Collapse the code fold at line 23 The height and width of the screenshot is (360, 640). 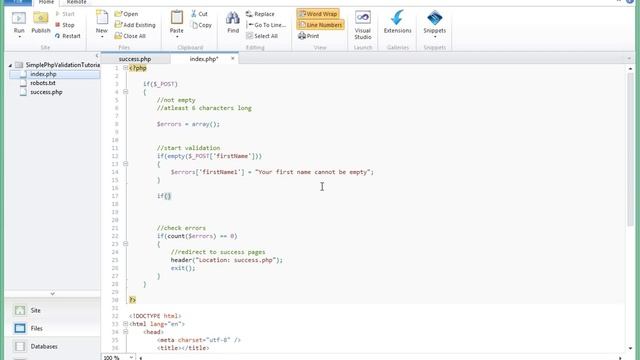click(x=125, y=244)
